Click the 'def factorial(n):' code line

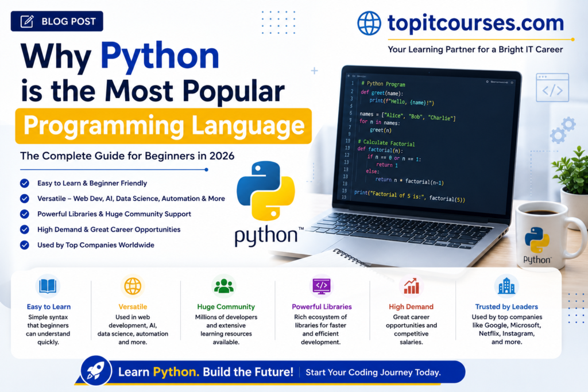(x=380, y=150)
